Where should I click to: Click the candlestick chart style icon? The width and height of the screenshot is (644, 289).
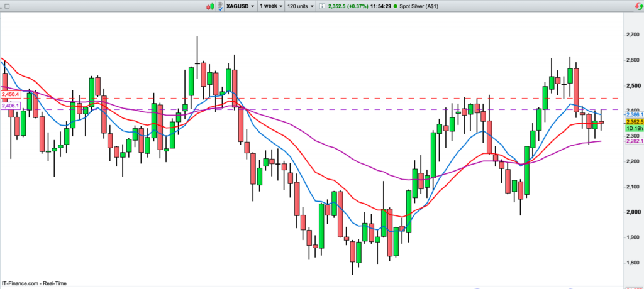(x=211, y=6)
